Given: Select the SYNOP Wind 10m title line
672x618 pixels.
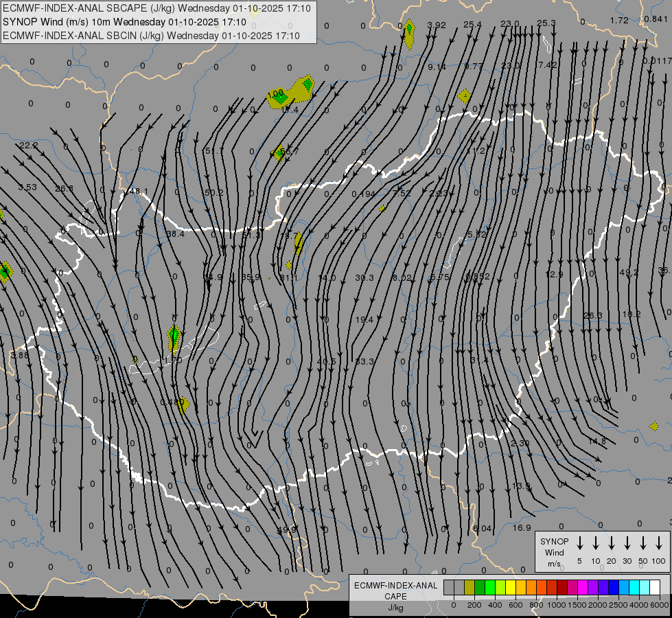Looking at the screenshot, I should [124, 22].
